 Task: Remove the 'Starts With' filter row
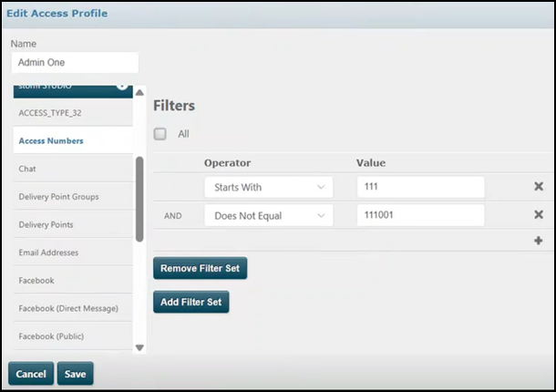538,187
